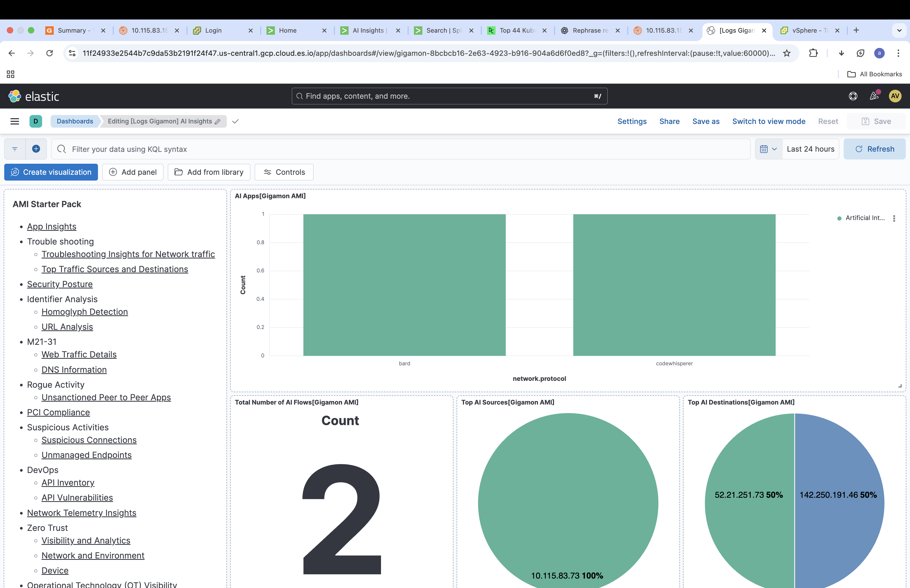Open the Chrome three-dot menu
910x588 pixels.
coord(898,53)
